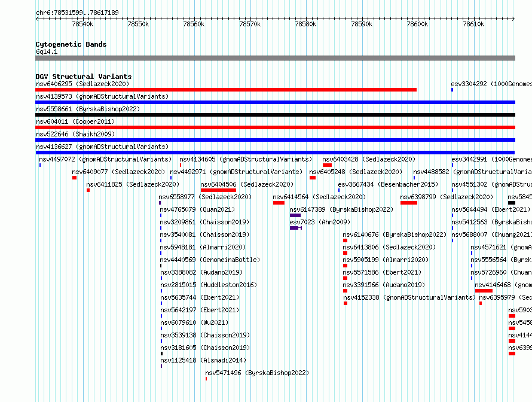Open nsv3540081 (Chaisson2019) label
Viewport: 532px width, 402px height.
click(x=204, y=234)
